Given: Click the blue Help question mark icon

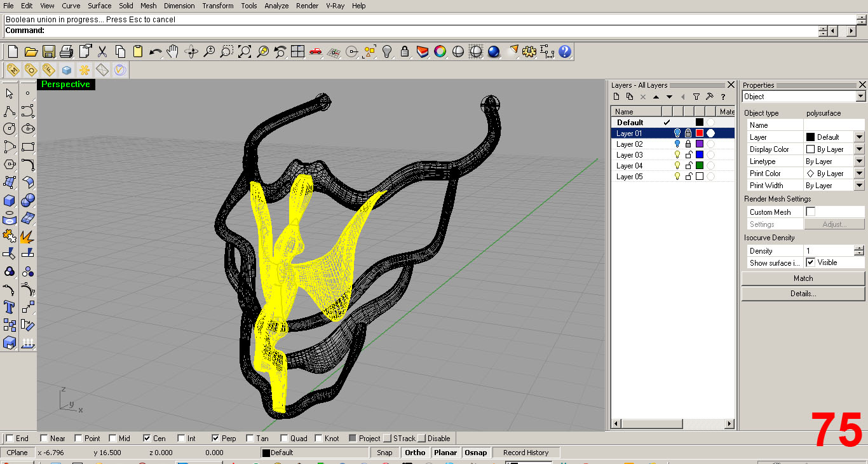Looking at the screenshot, I should point(565,51).
